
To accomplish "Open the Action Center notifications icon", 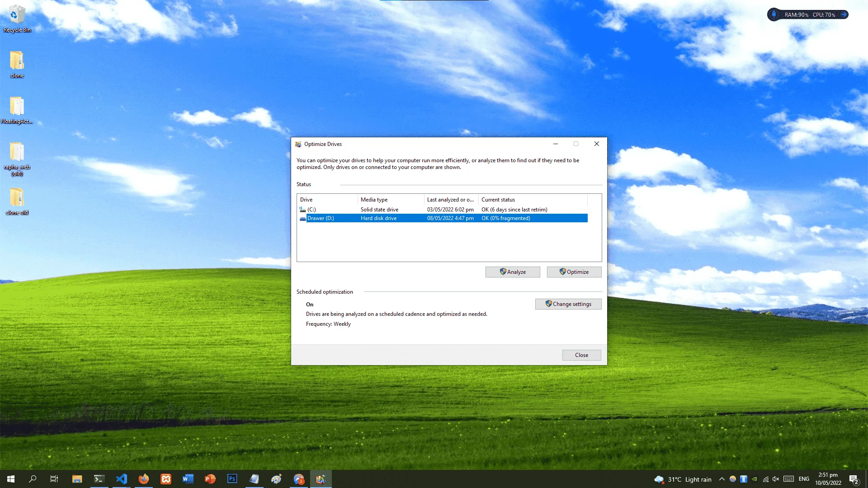I will (x=854, y=479).
